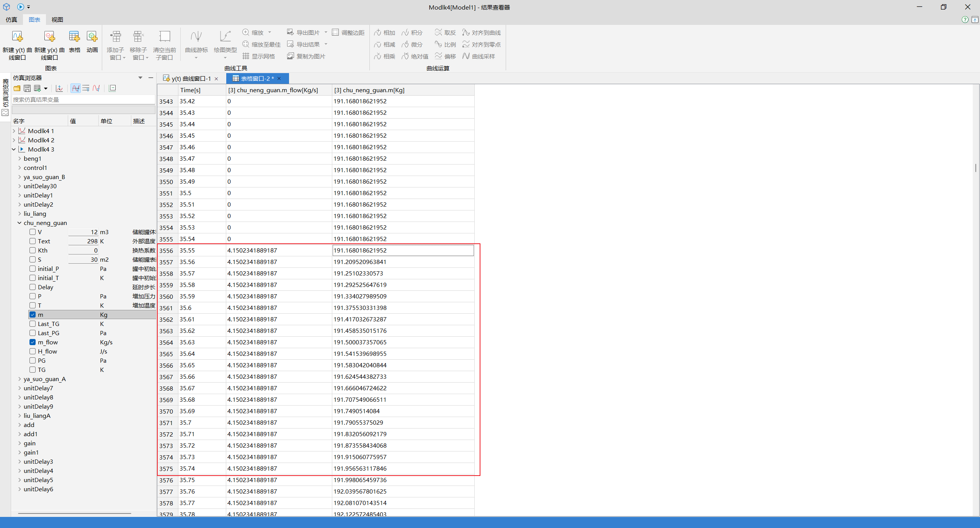
Task: Close the y(t) 曲线窗口-1 tab
Action: [216, 78]
